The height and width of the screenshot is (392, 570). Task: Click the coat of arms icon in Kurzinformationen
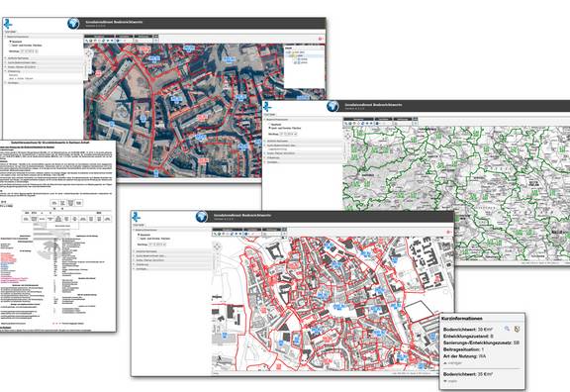click(518, 329)
